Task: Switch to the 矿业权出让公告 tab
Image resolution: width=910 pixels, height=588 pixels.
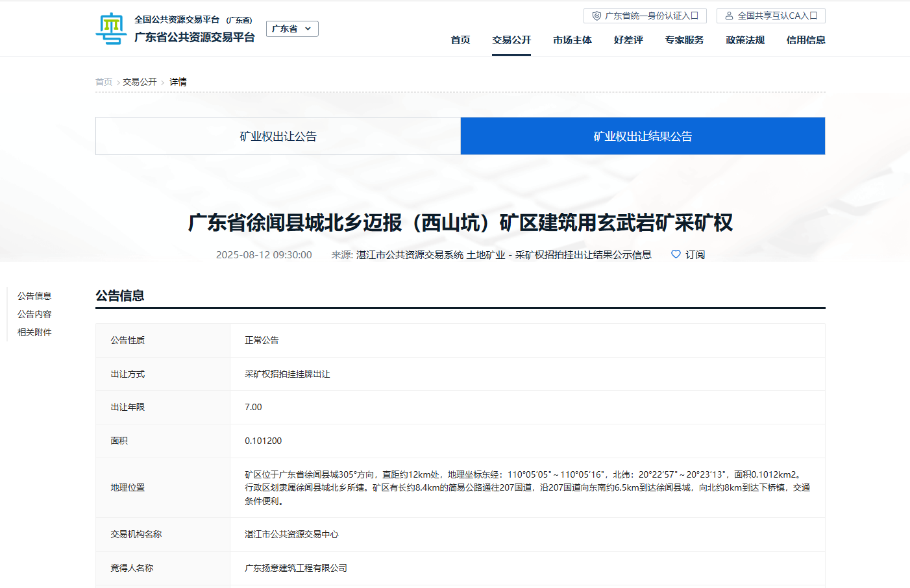Action: point(278,136)
